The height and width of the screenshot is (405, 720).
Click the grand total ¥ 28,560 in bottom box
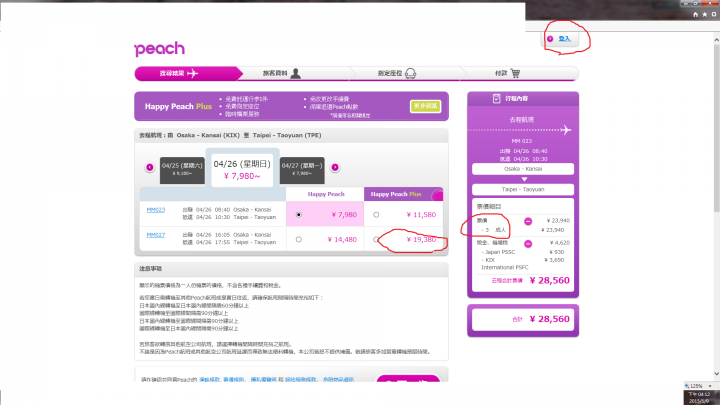click(x=549, y=319)
